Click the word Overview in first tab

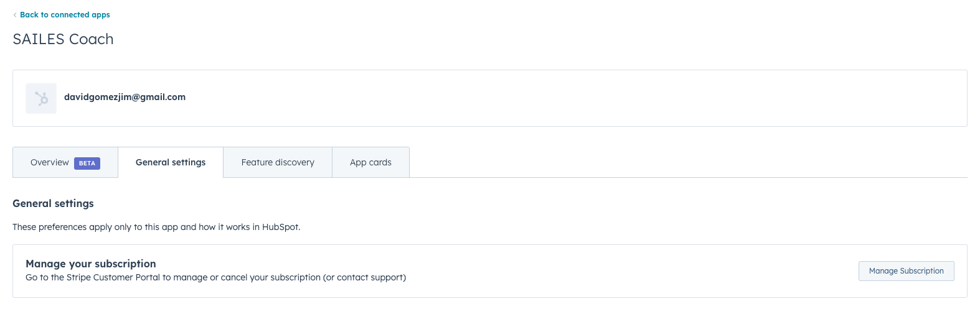50,162
